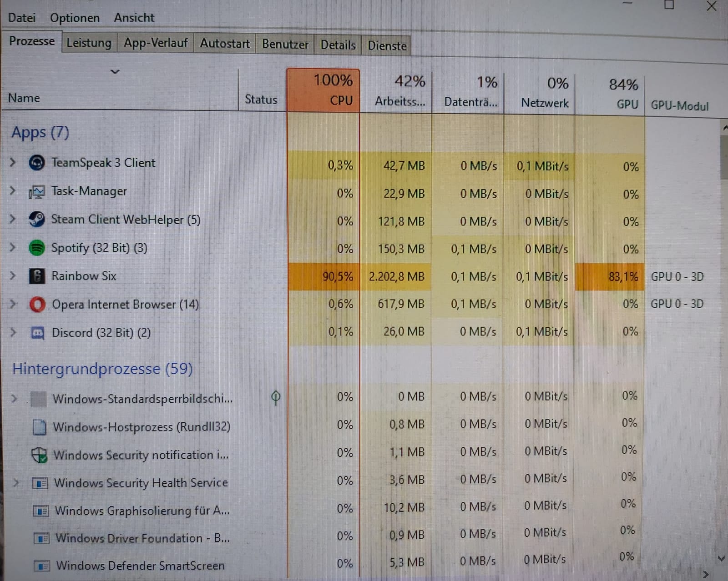728x581 pixels.
Task: Expand the TeamSpeak 3 Client row
Action: click(13, 162)
